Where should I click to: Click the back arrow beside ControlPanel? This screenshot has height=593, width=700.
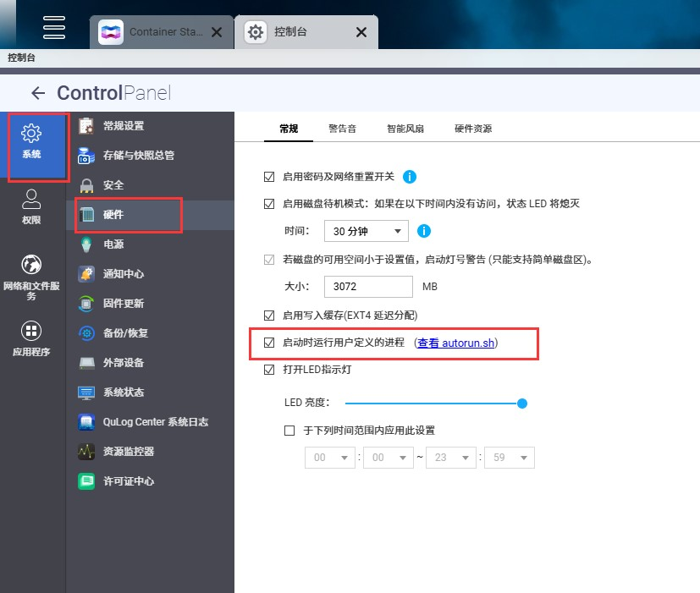37,93
